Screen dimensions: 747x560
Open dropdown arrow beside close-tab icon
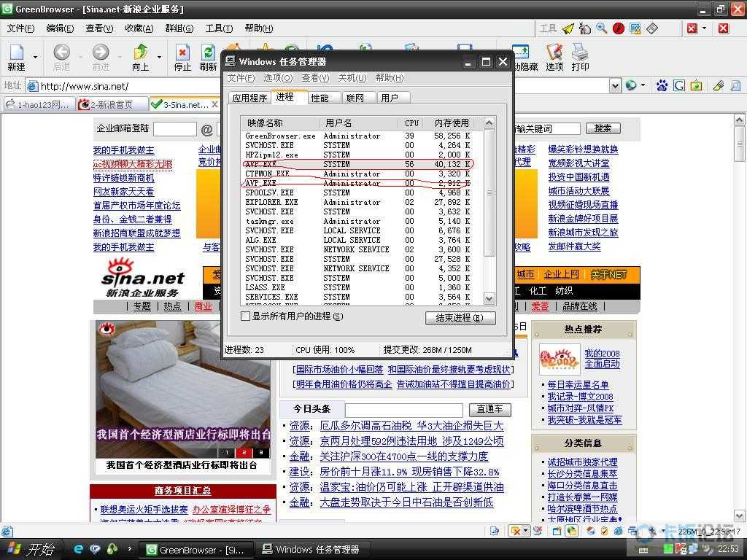coord(704,28)
